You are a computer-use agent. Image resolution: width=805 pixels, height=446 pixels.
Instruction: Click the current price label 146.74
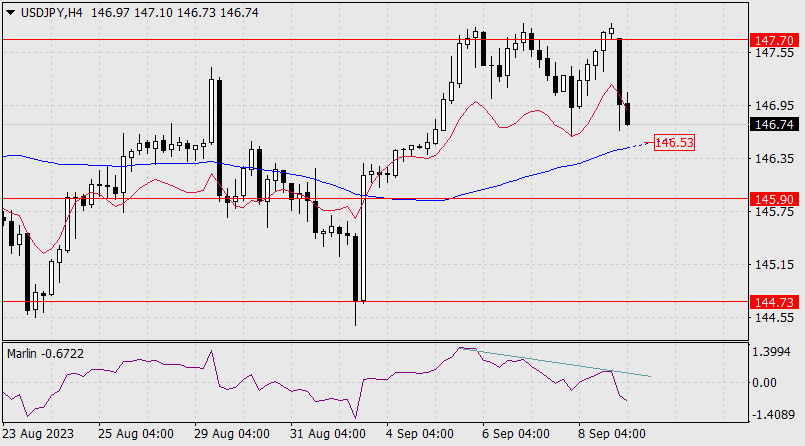point(774,124)
